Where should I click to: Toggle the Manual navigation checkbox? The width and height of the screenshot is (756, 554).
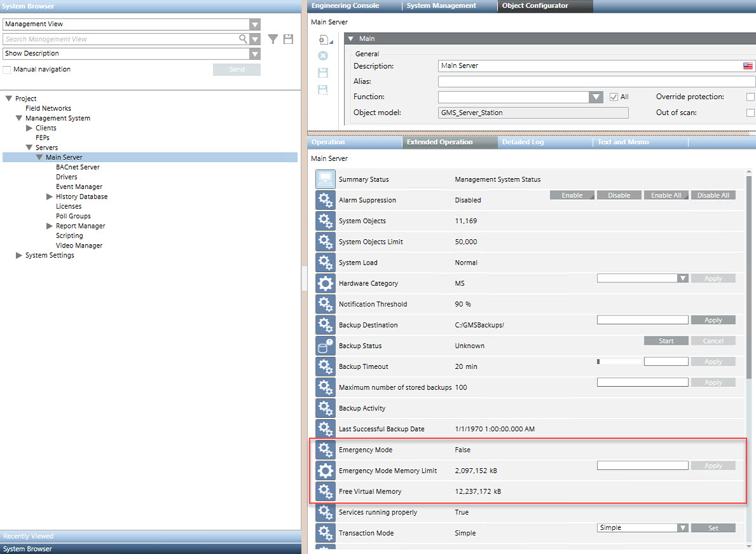click(7, 69)
